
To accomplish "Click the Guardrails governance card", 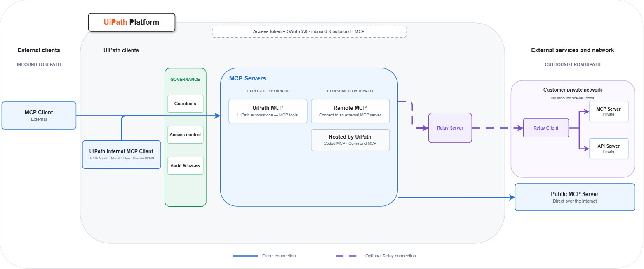I will 186,104.
